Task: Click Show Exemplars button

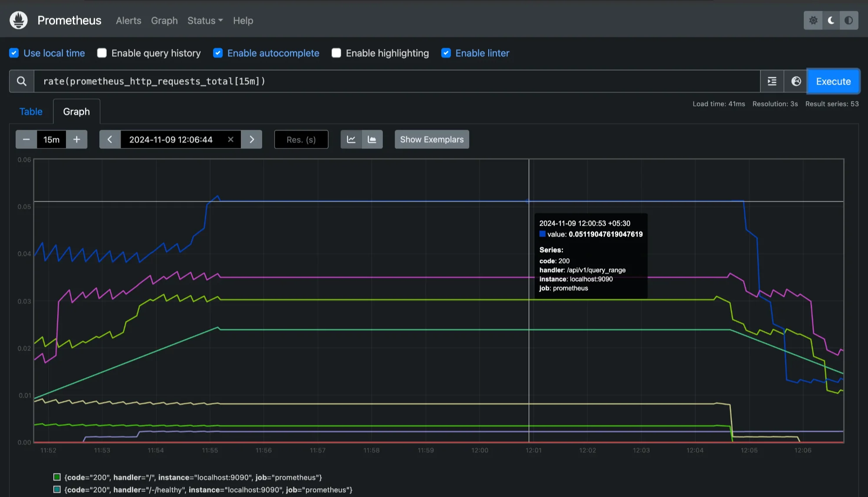Action: [432, 139]
